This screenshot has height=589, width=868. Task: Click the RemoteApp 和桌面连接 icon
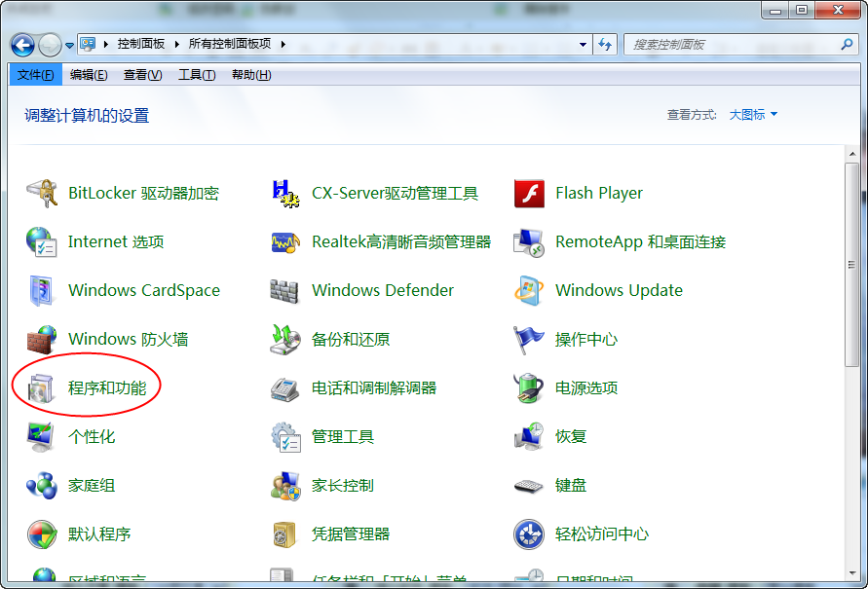pyautogui.click(x=529, y=241)
